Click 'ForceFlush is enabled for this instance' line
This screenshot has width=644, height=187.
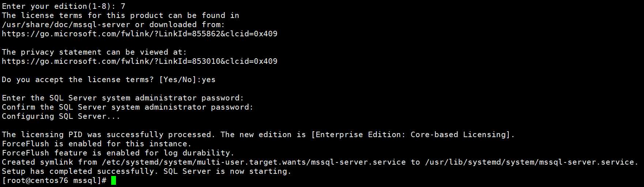tap(97, 144)
